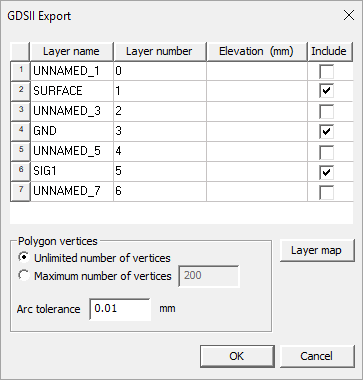Tick Include checkbox for UNNAMED_5
This screenshot has height=380, width=363.
[x=326, y=152]
